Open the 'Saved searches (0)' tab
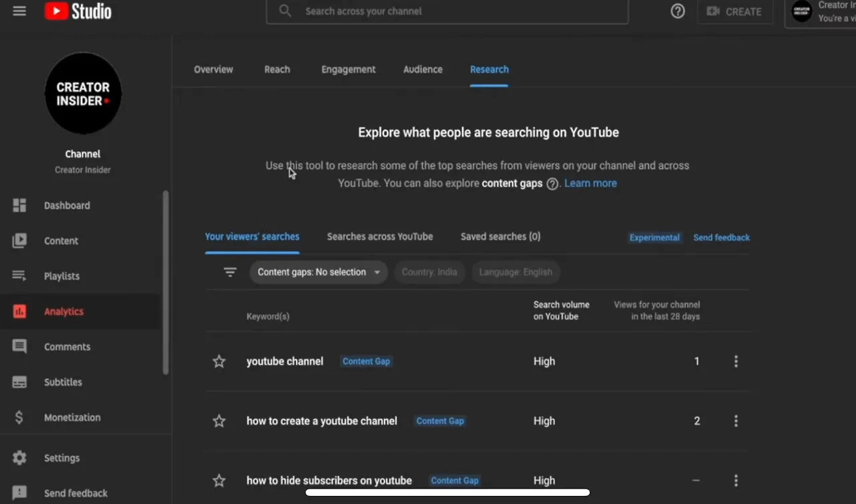This screenshot has height=504, width=856. (x=500, y=236)
